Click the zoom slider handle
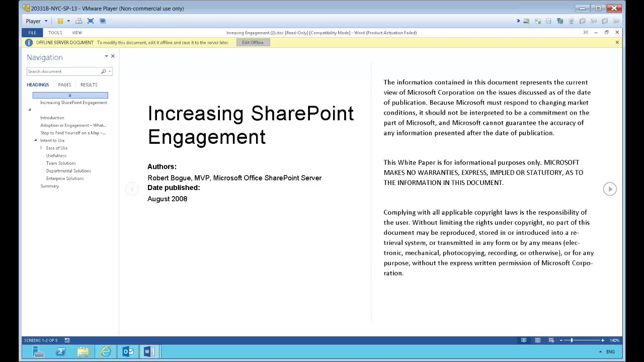 (572, 340)
